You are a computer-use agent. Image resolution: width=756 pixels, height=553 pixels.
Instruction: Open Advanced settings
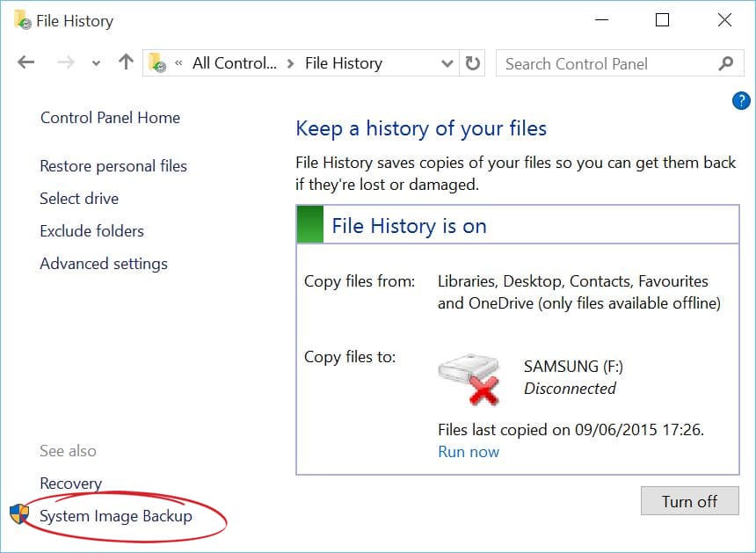[104, 264]
